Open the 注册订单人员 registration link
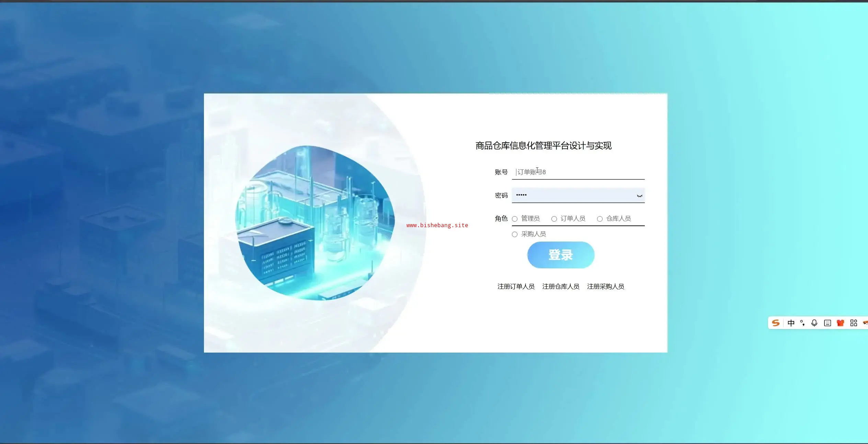 tap(516, 287)
